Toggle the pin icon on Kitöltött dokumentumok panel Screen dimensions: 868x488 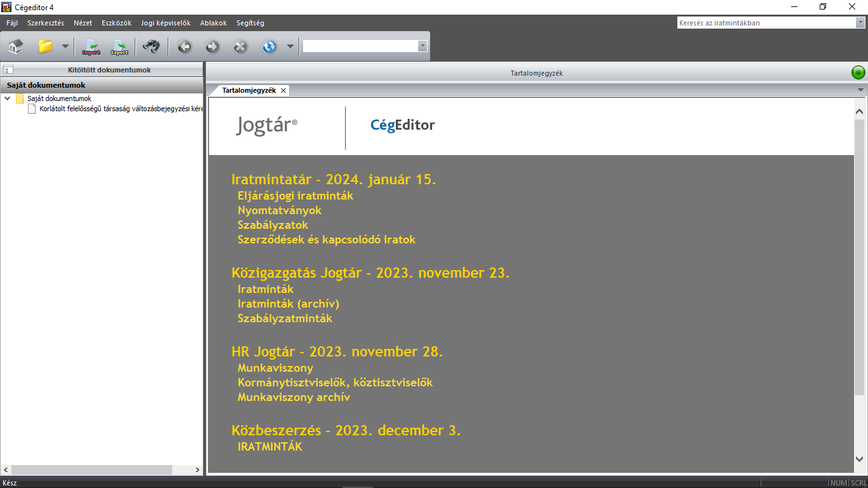click(x=8, y=71)
